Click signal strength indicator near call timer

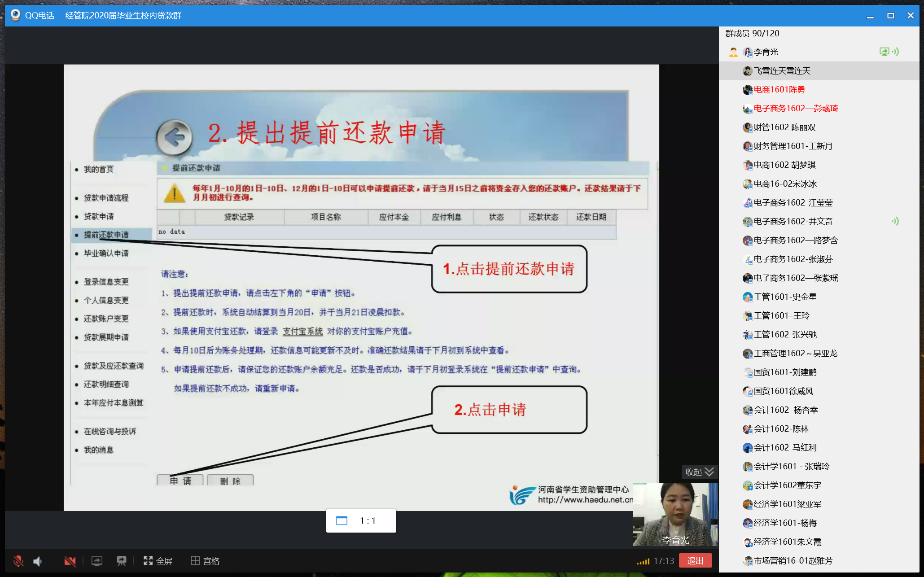(643, 561)
